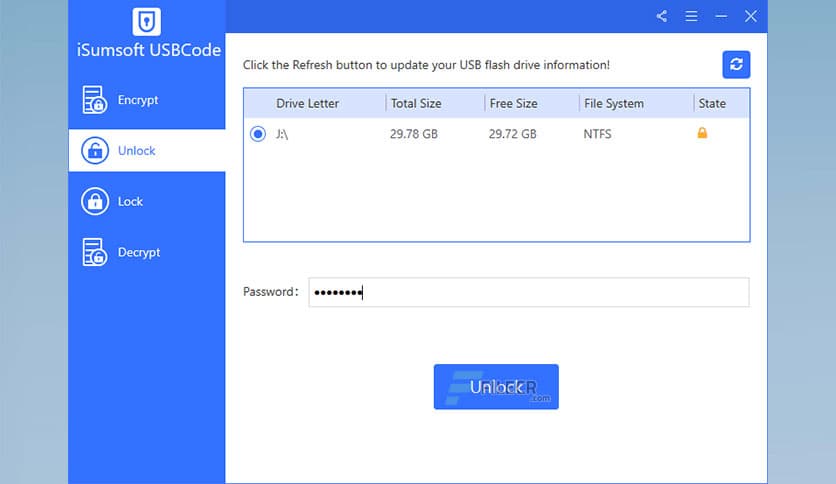Switch to the Decrypt tab label
The image size is (836, 484).
139,253
